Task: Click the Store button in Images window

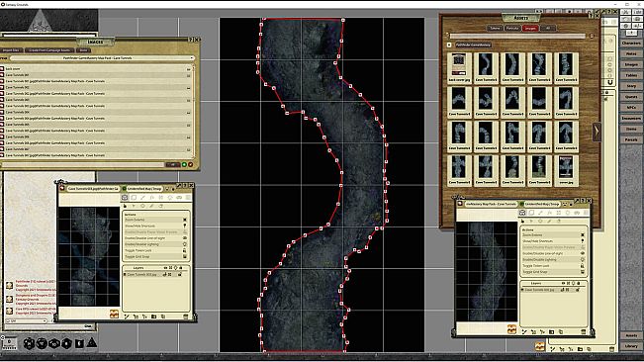Action: coord(83,50)
